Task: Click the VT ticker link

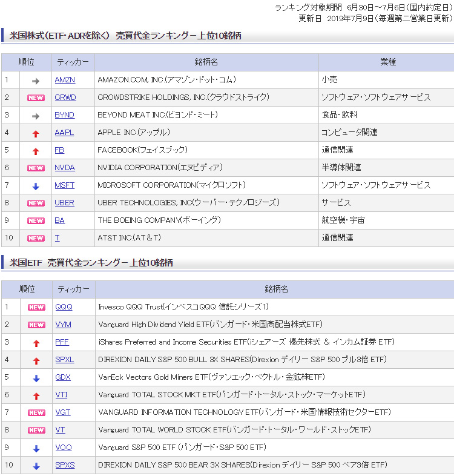Action: (x=60, y=430)
